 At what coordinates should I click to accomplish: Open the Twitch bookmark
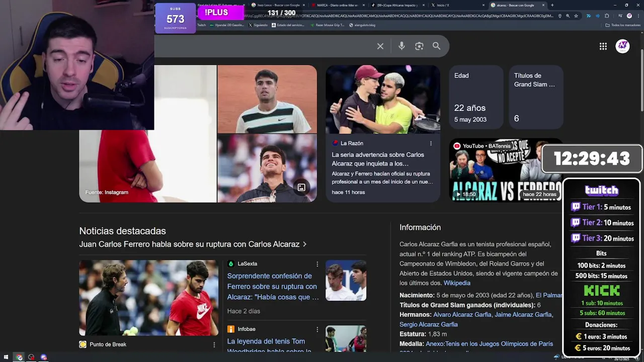point(201,25)
